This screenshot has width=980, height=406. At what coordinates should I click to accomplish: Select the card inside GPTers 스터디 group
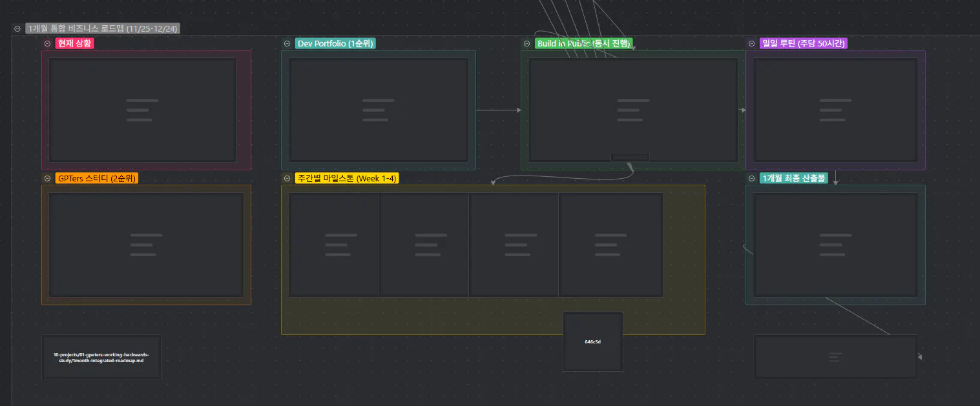tap(146, 245)
